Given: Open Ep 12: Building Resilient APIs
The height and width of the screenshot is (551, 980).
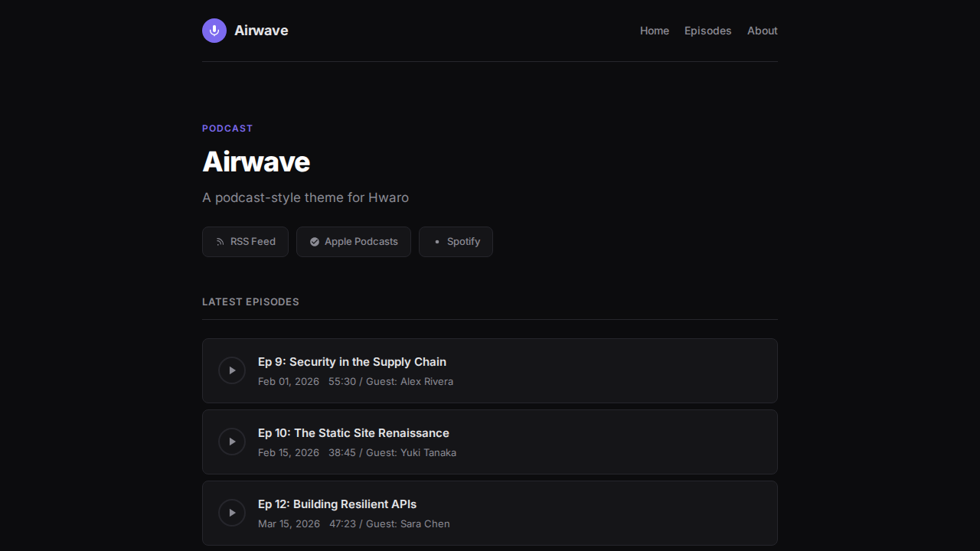Looking at the screenshot, I should pyautogui.click(x=337, y=504).
